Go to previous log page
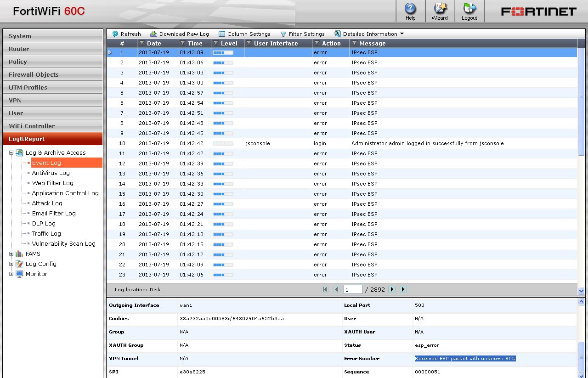The width and height of the screenshot is (588, 378). (337, 289)
